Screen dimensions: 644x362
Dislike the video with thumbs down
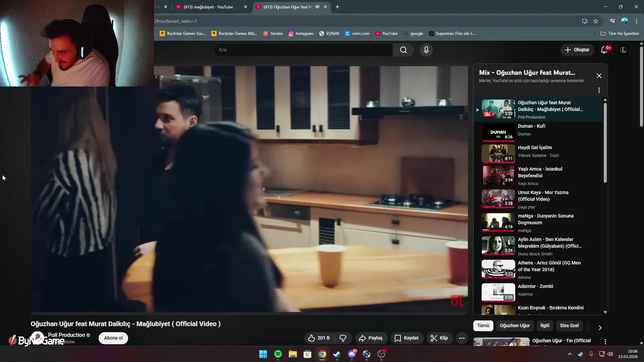(343, 338)
